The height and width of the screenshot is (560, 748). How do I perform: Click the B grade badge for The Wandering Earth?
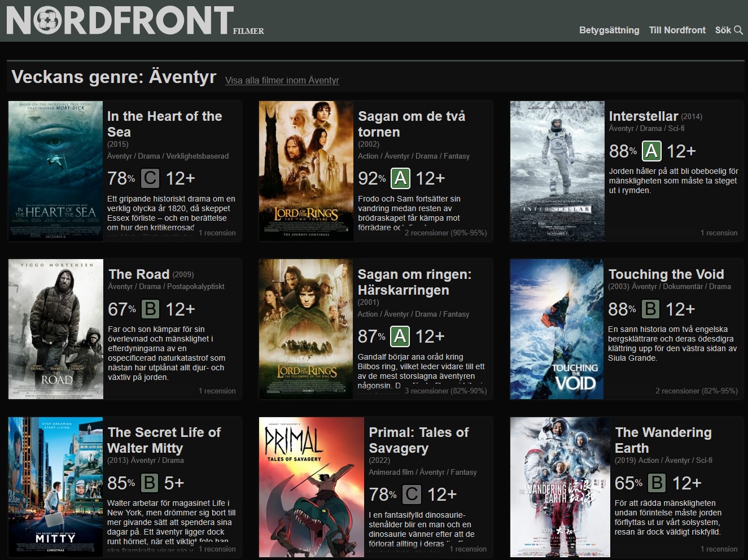tap(657, 483)
